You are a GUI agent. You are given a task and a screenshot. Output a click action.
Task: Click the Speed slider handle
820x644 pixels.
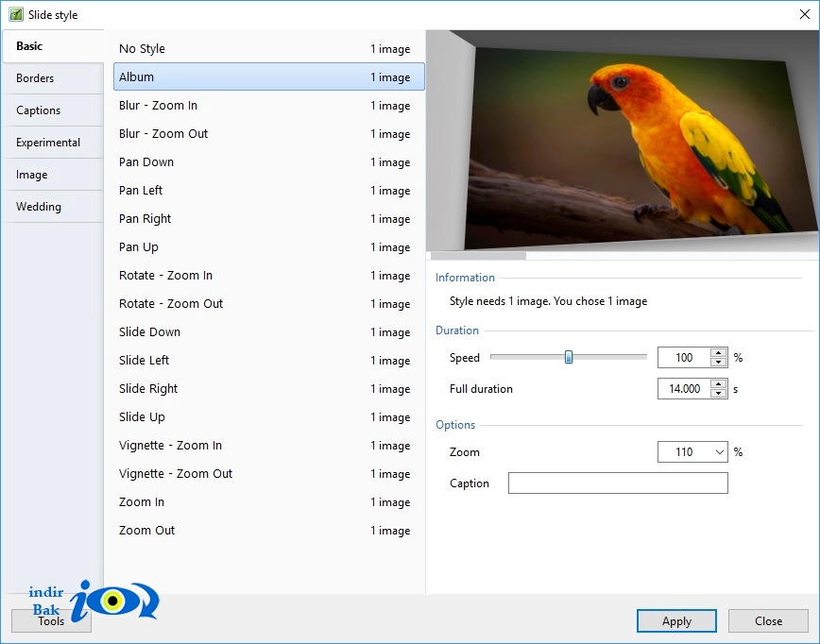tap(569, 357)
